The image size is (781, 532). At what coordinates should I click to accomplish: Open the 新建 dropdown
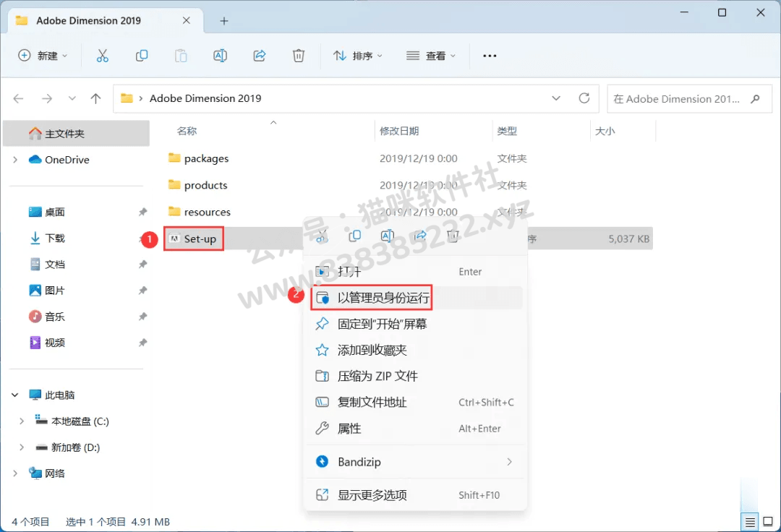(x=43, y=56)
